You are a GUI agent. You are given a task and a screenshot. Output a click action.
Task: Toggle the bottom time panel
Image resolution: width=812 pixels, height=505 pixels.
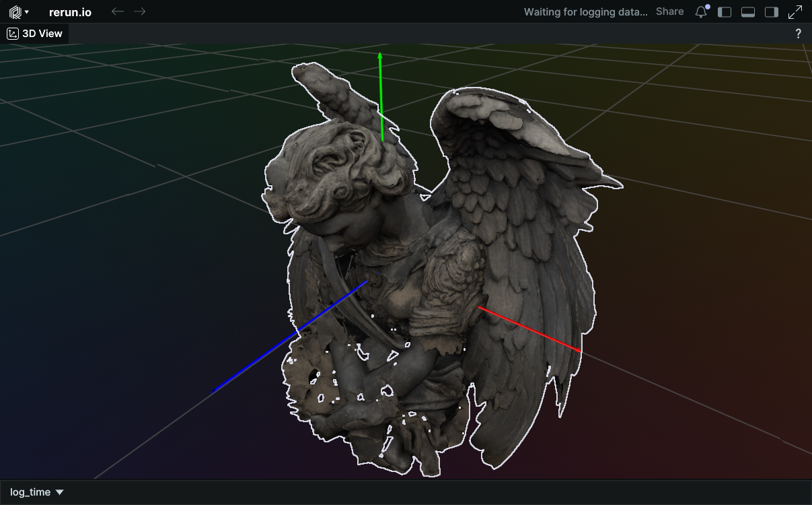click(748, 12)
